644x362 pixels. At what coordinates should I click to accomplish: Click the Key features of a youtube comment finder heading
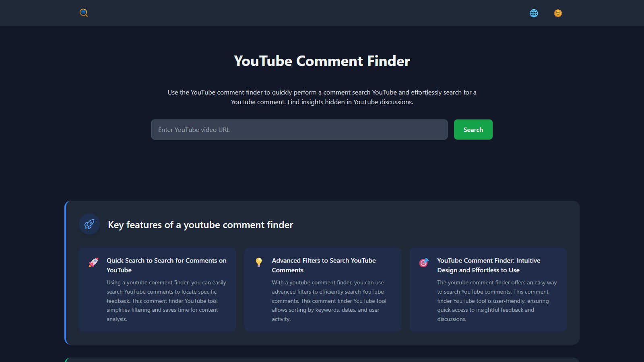point(200,225)
